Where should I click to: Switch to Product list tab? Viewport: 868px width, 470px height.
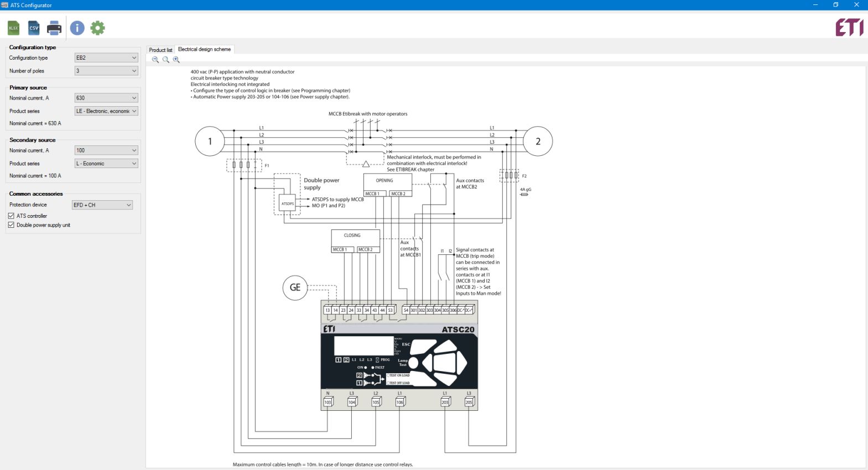tap(160, 50)
